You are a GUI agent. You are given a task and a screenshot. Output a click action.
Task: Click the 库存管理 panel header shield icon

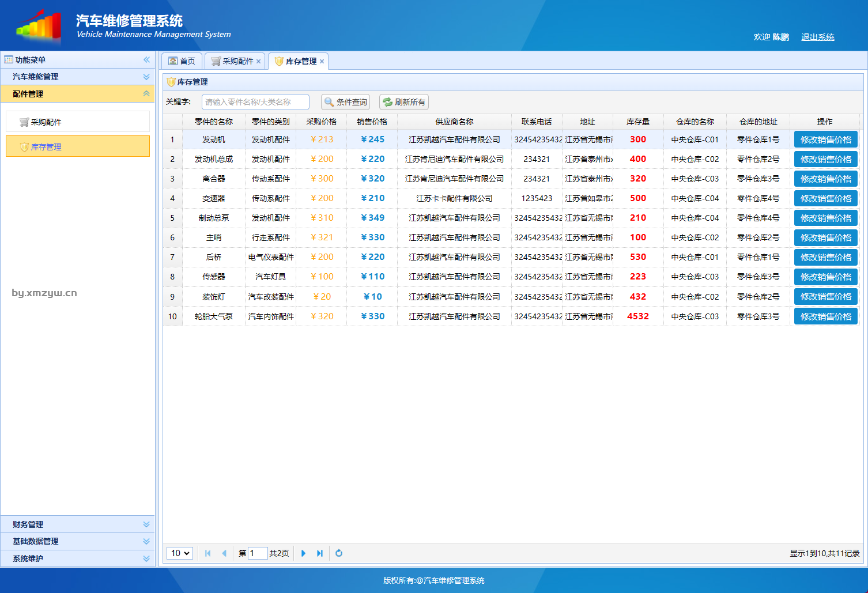tap(171, 82)
